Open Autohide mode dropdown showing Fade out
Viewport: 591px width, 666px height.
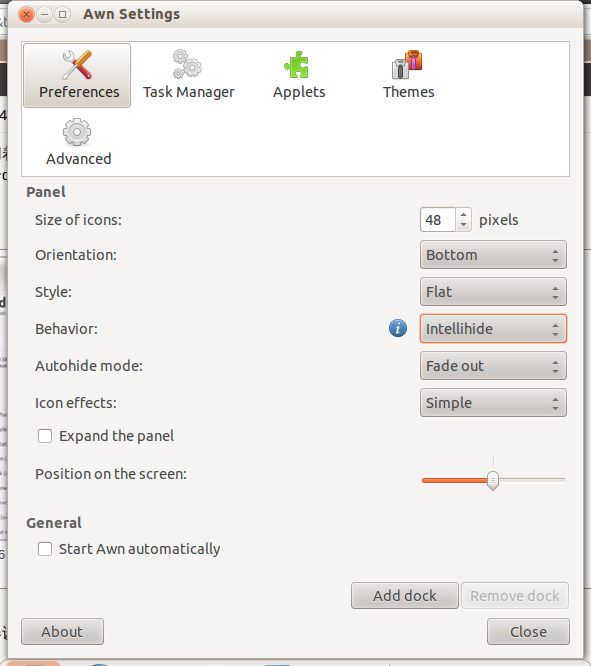[493, 366]
